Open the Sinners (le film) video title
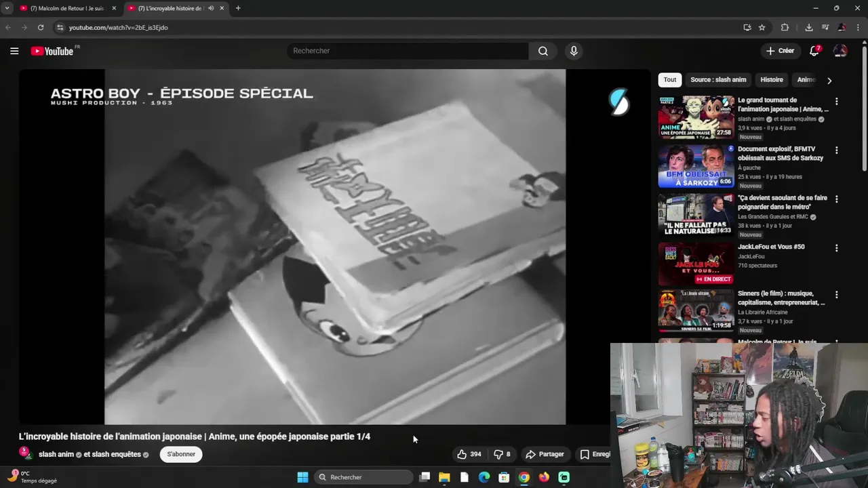Screen dimensions: 868x488 [x=781, y=298]
